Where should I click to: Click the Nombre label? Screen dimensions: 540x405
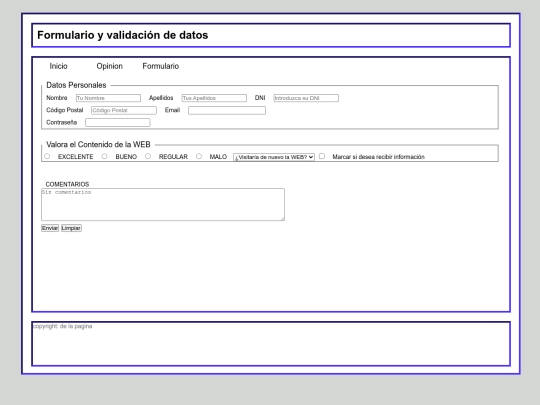57,98
